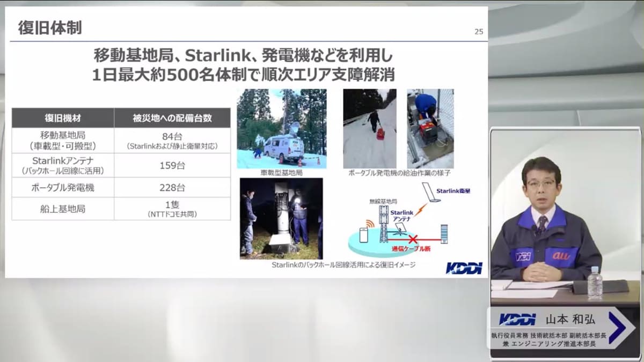Click the slide page number 25
The width and height of the screenshot is (644, 362).
(479, 31)
